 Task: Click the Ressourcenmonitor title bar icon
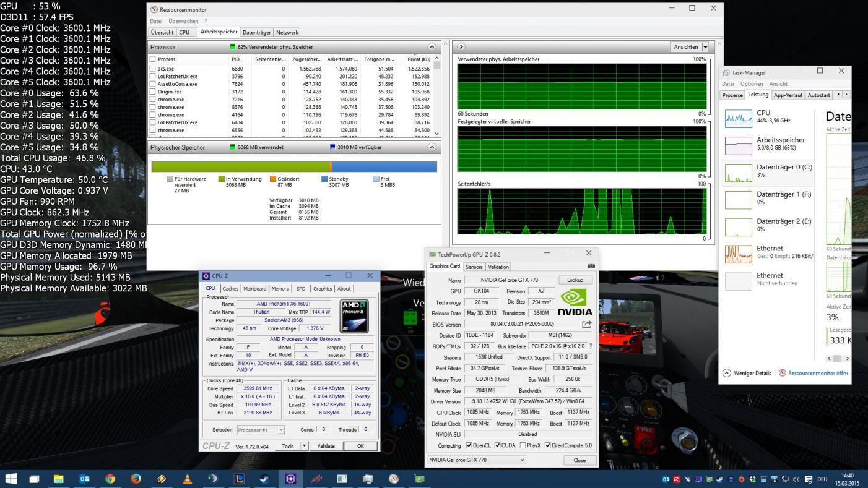point(154,9)
